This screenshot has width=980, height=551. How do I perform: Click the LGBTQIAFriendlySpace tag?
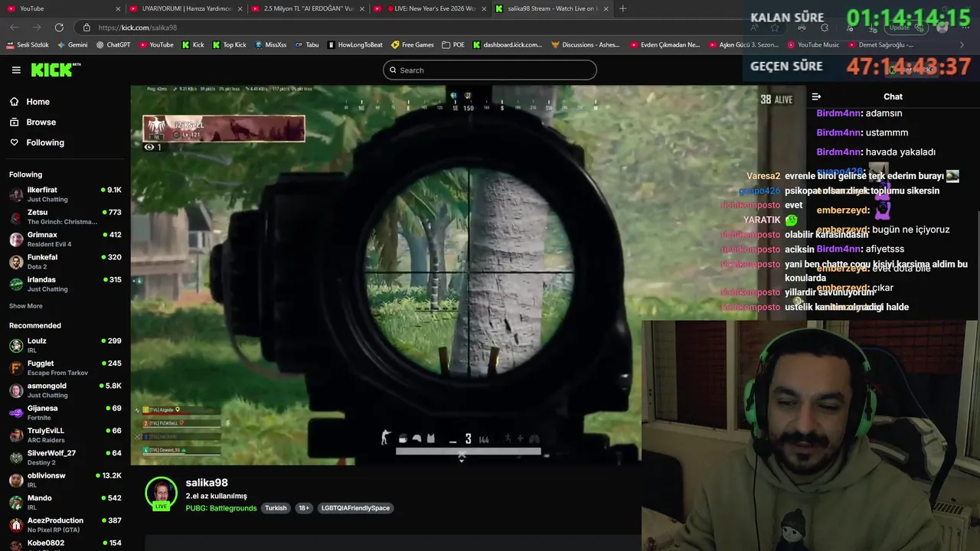click(x=355, y=508)
